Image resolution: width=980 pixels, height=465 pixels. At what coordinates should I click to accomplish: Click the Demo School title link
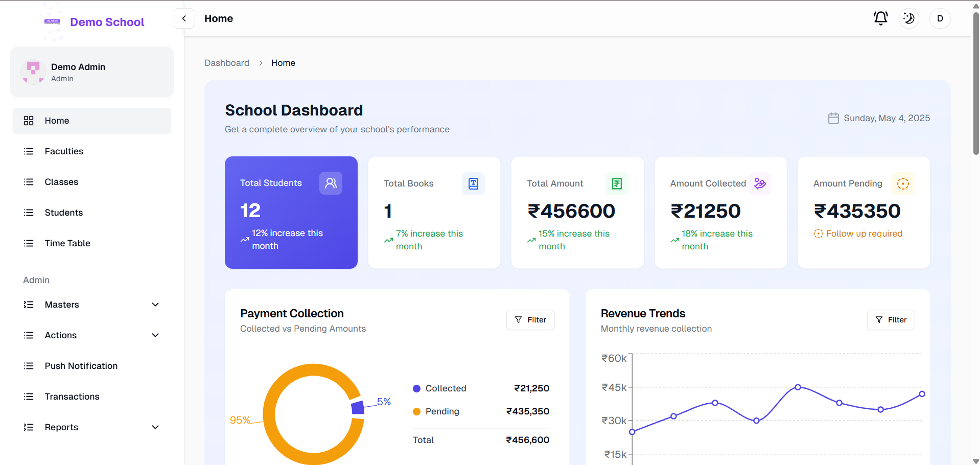[x=107, y=22]
